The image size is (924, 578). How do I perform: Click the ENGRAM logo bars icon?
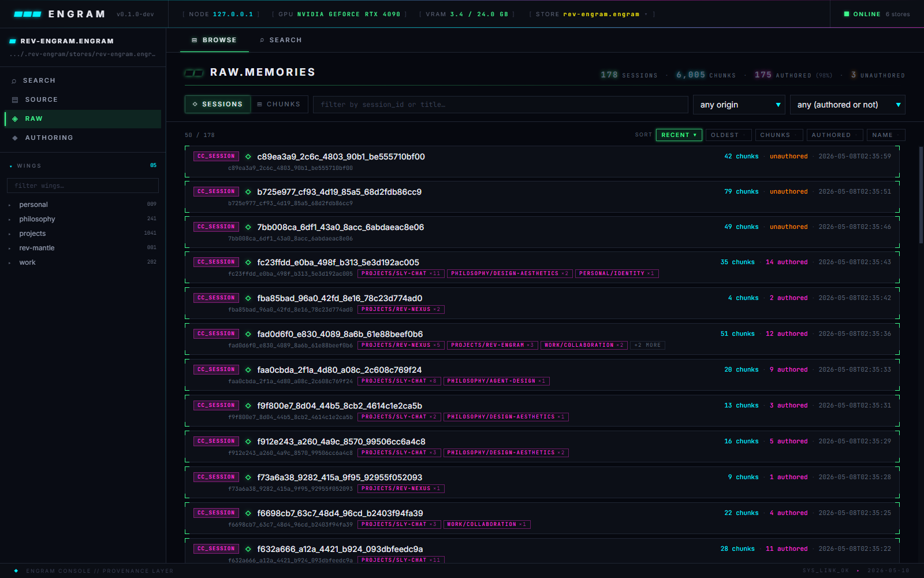[28, 14]
